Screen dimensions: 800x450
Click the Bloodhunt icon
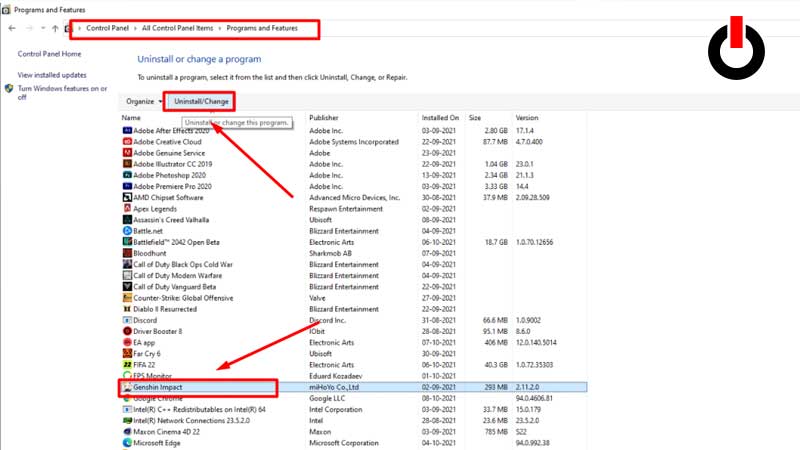127,253
